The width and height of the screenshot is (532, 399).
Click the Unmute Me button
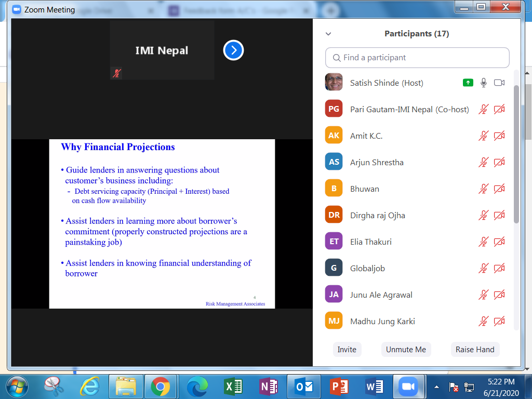tap(406, 350)
